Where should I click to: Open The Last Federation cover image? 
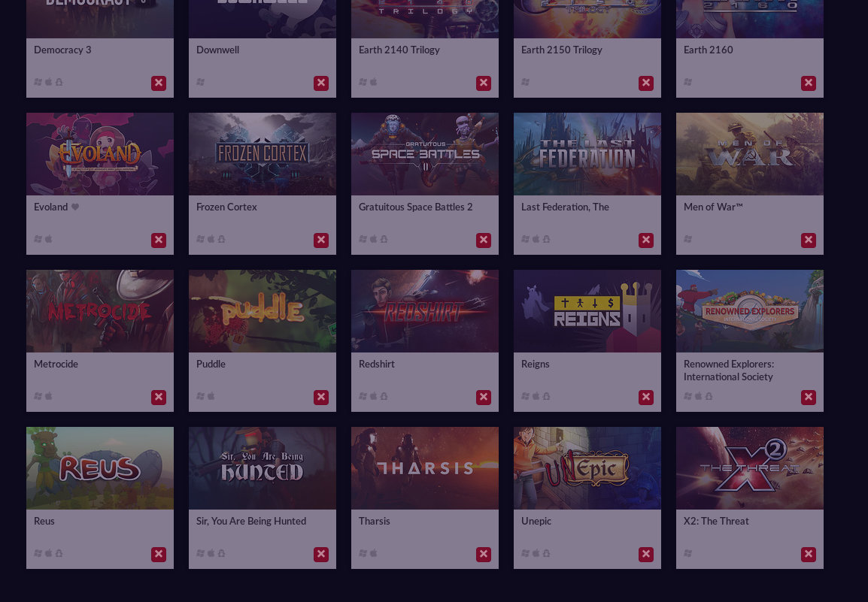pyautogui.click(x=587, y=154)
